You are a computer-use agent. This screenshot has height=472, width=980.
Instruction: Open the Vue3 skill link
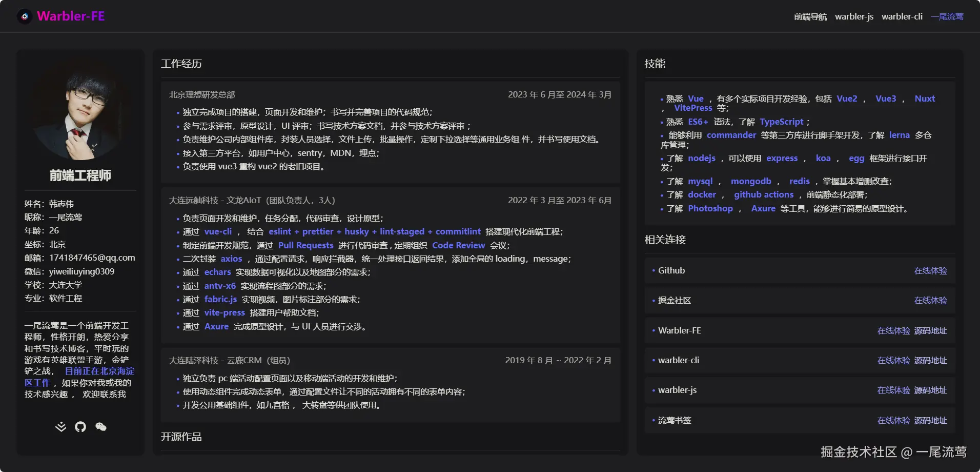pos(886,99)
